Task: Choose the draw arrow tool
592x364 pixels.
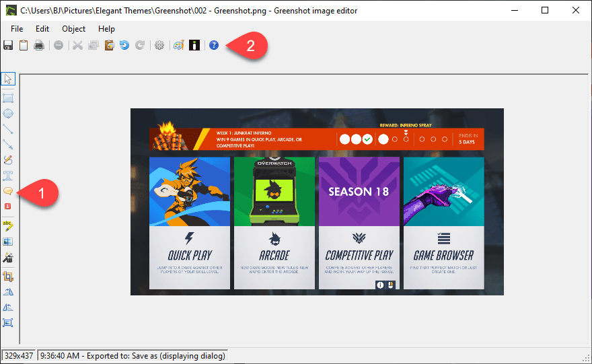Action: 9,144
